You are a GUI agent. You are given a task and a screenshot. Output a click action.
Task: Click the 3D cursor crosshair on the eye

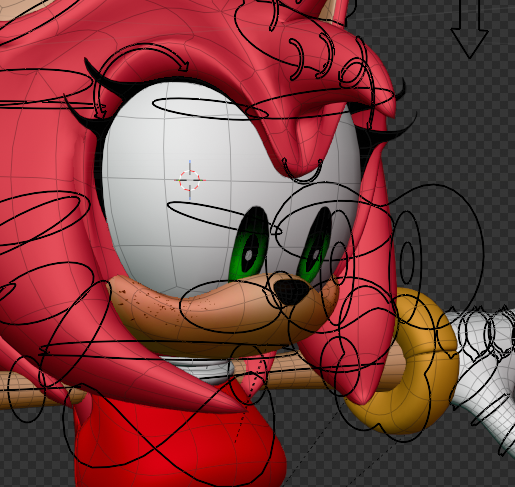click(x=190, y=180)
